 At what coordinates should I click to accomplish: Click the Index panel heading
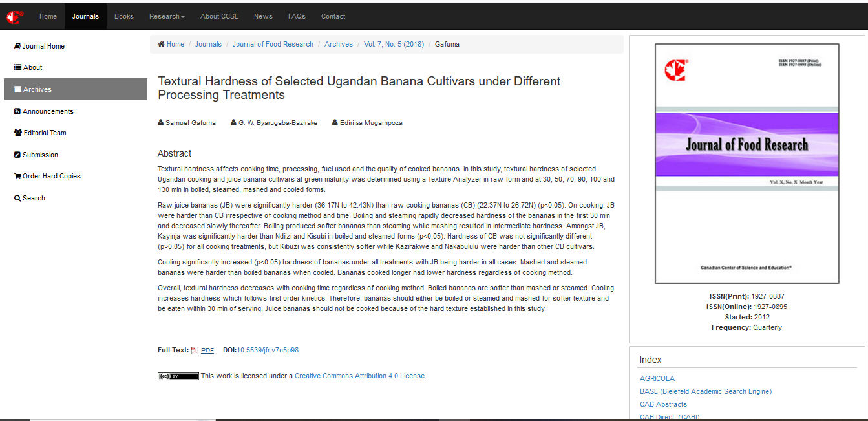click(x=651, y=360)
